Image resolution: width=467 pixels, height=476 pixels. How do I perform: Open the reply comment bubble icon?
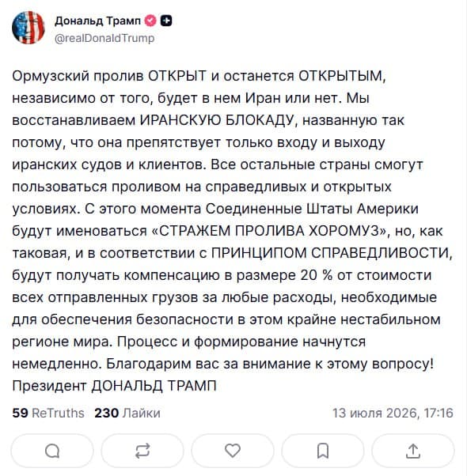tap(52, 451)
